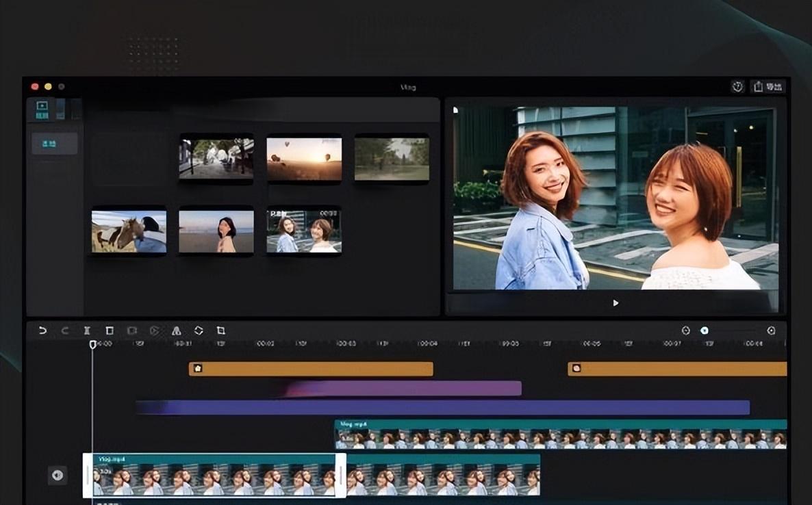Play the preview video
The height and width of the screenshot is (505, 812).
(x=616, y=302)
